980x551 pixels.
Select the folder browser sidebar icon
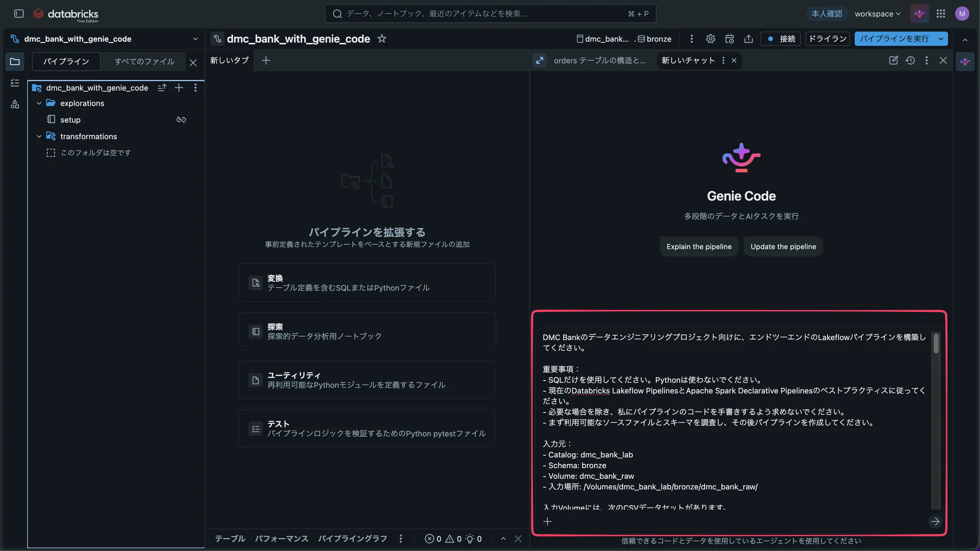15,62
